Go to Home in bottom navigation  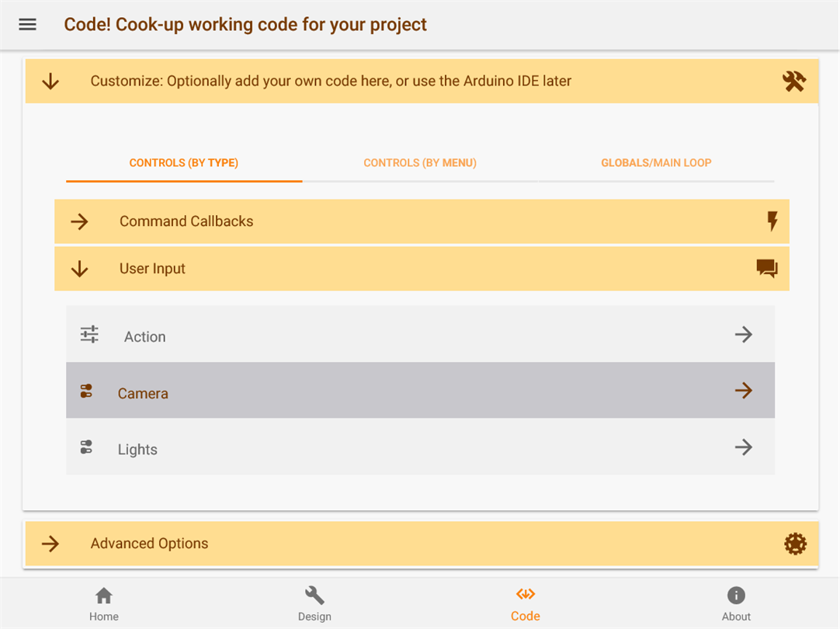click(104, 603)
